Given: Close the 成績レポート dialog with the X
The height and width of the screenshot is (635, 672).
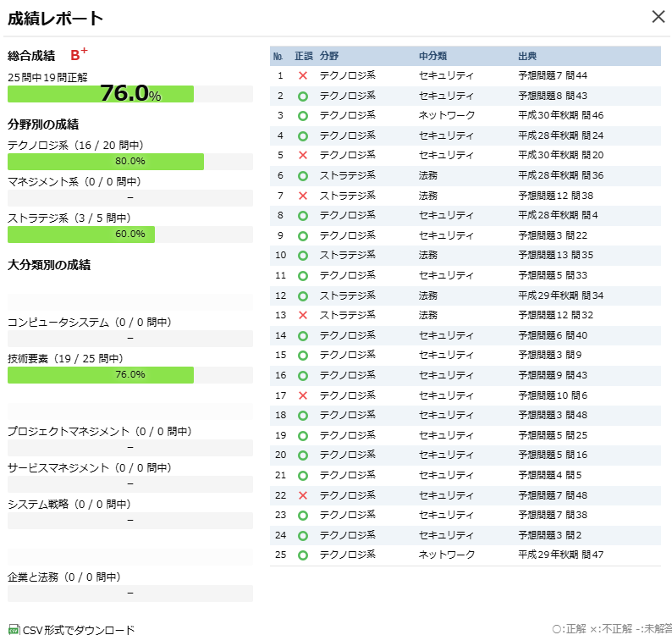Looking at the screenshot, I should coord(658,17).
